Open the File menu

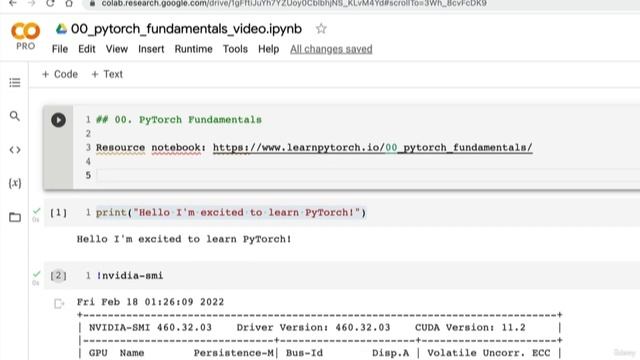click(60, 49)
